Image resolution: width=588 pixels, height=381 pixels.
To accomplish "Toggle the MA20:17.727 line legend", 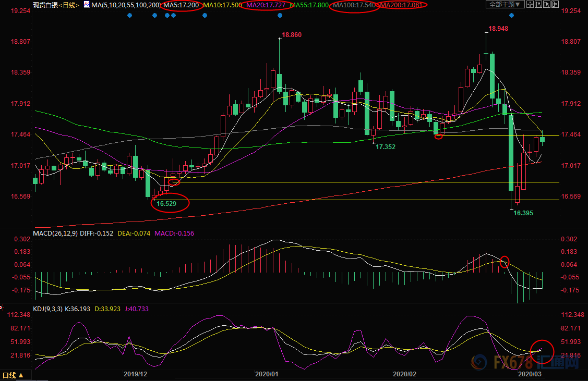I will (x=267, y=5).
